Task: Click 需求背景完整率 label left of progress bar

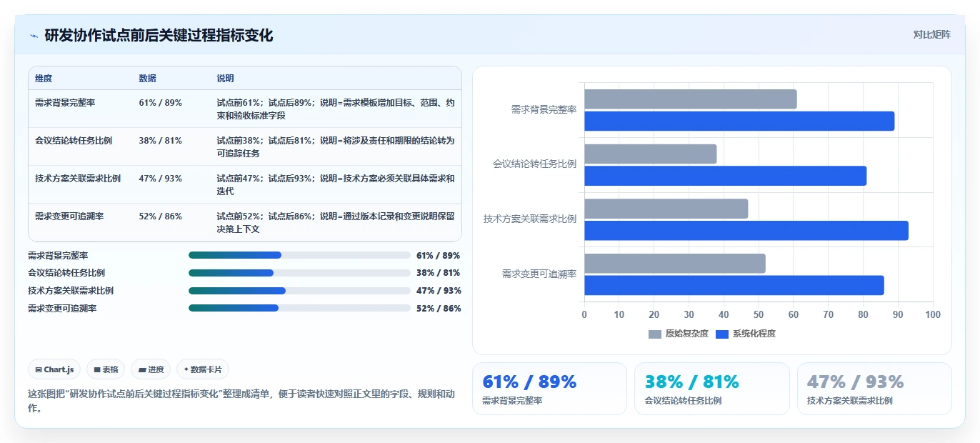Action: pyautogui.click(x=58, y=255)
